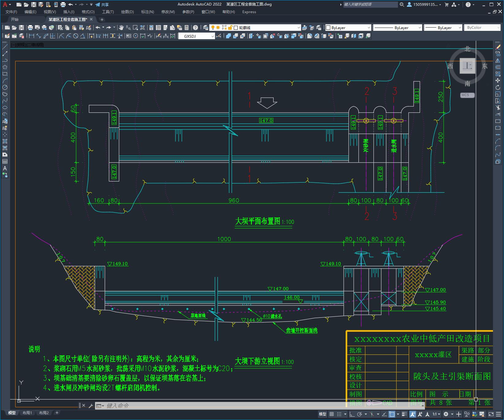Add a new layout with plus button
Screen dimensions: 504x420
[x=57, y=413]
